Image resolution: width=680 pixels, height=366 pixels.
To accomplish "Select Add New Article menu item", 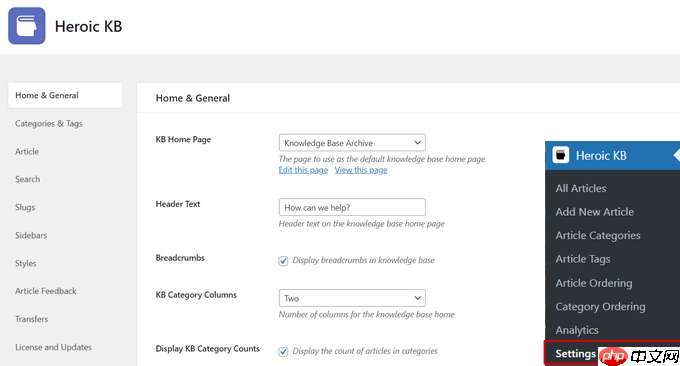I will coord(595,212).
